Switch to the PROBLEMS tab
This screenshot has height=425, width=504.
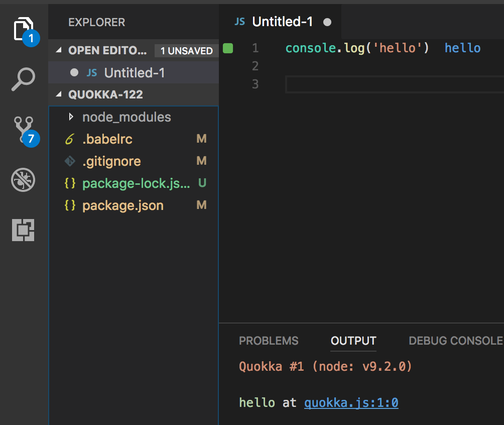tap(269, 341)
